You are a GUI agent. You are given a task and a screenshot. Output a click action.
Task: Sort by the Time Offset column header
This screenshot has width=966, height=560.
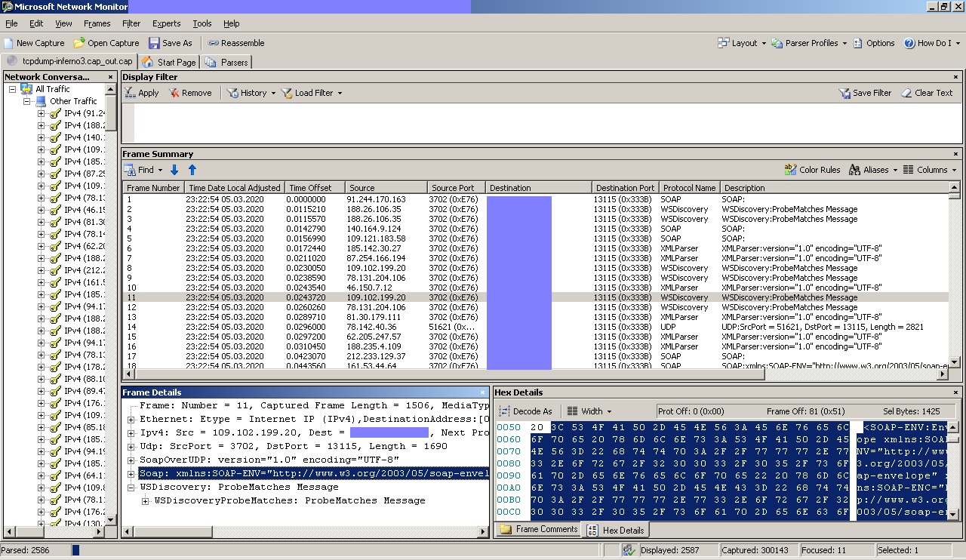315,188
